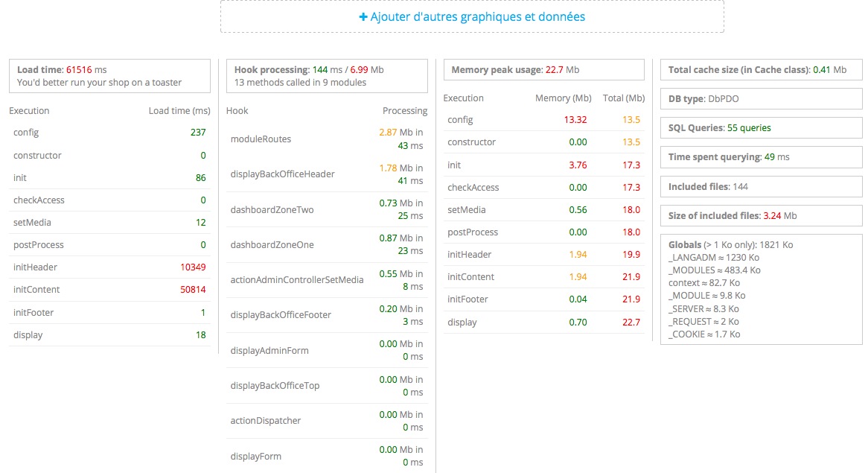
Task: Click the Load time (ms) column header
Action: pos(179,111)
